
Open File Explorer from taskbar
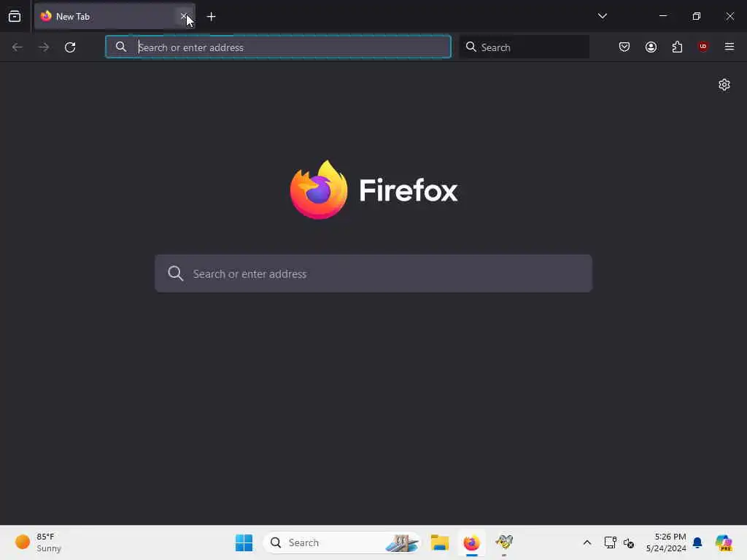440,542
